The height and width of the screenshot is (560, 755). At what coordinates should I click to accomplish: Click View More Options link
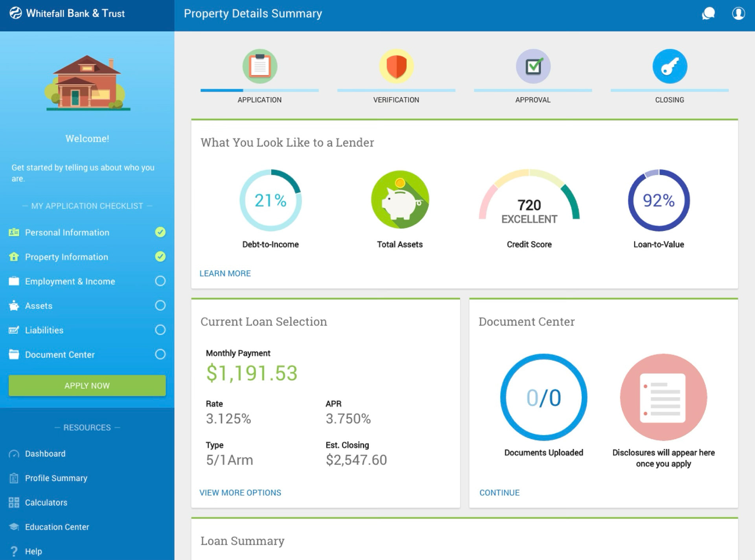[x=240, y=492]
